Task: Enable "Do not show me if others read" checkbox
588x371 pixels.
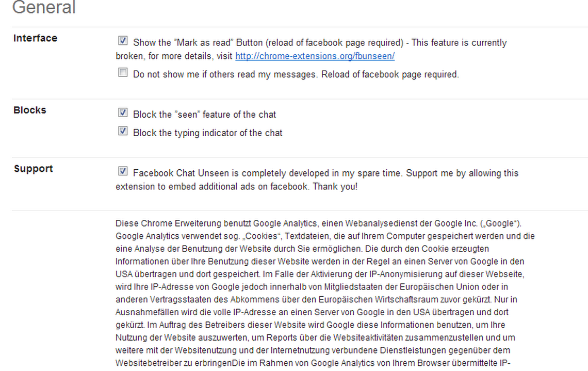Action: [x=123, y=73]
